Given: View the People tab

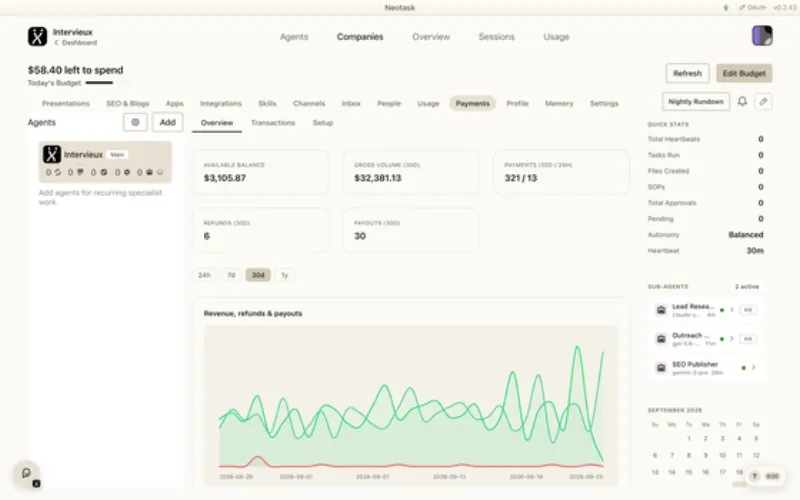Looking at the screenshot, I should [x=389, y=104].
